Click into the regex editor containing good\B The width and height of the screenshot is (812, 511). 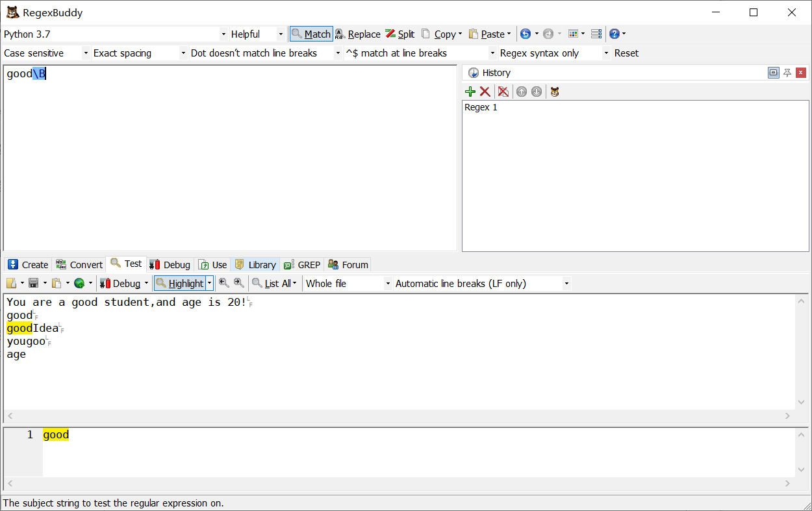tap(230, 158)
